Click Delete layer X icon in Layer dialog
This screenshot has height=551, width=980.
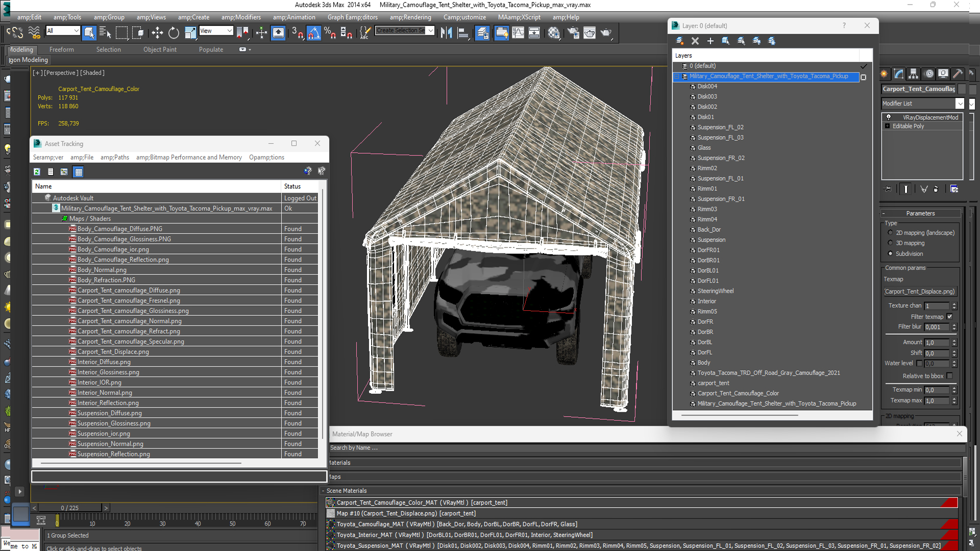[x=695, y=41]
